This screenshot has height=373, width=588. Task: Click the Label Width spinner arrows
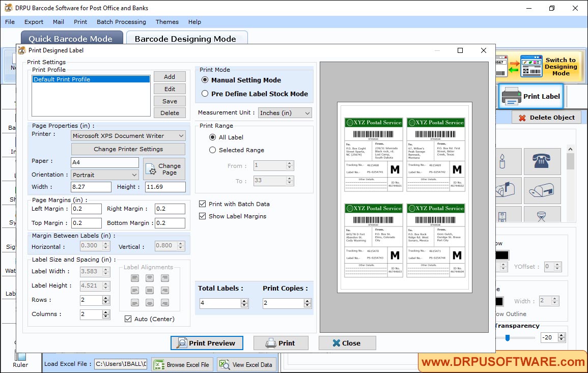pyautogui.click(x=106, y=271)
